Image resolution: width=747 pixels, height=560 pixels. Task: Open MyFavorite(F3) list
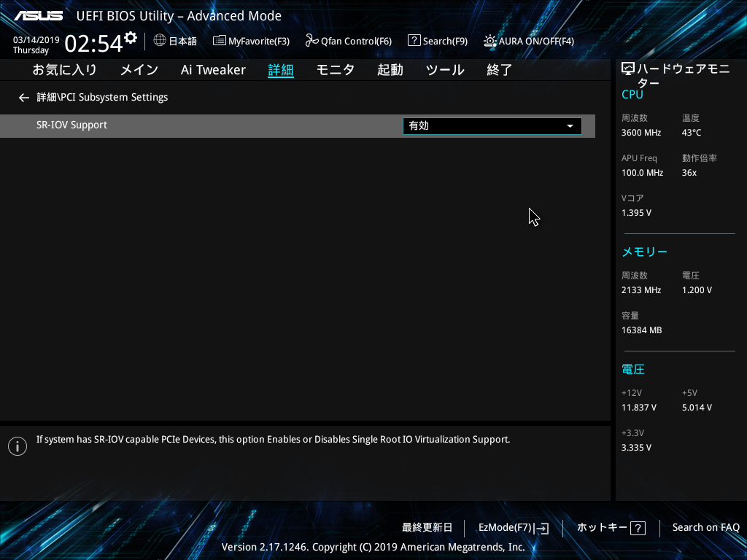[x=251, y=41]
